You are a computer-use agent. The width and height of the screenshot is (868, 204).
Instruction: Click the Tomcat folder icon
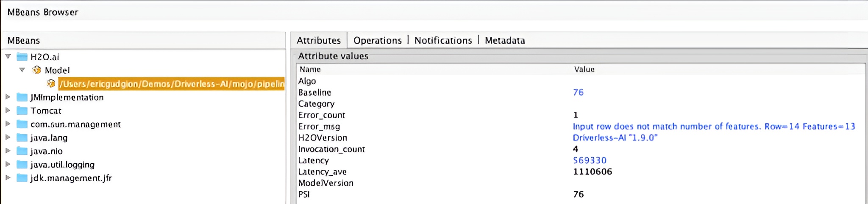22,111
